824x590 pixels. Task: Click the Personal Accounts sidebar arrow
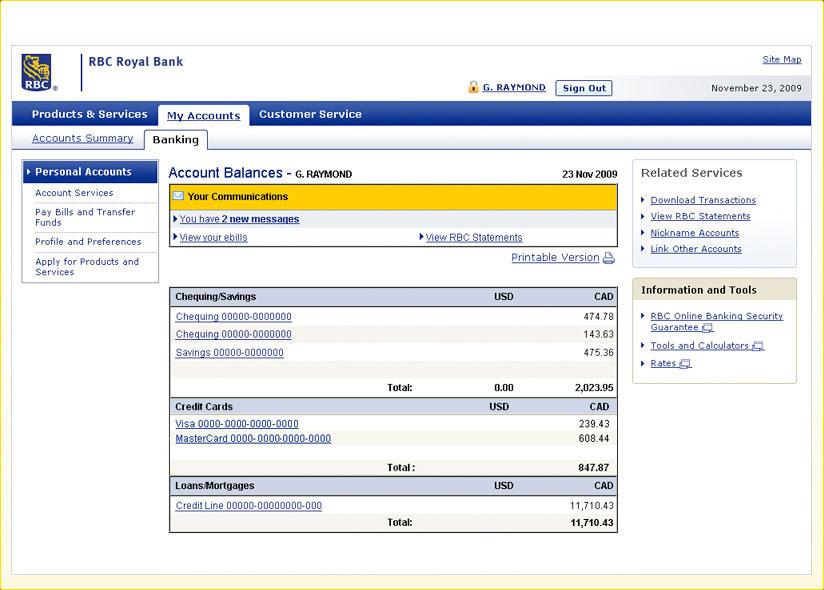point(28,172)
